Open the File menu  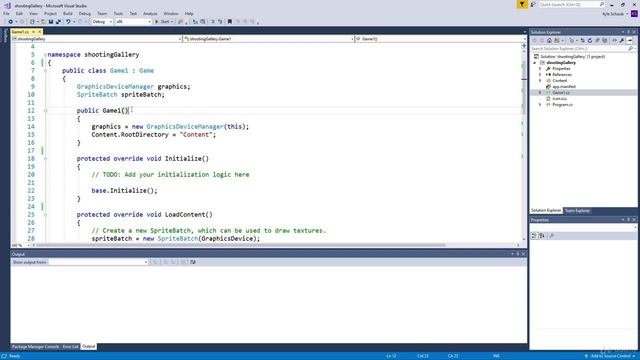pos(6,13)
